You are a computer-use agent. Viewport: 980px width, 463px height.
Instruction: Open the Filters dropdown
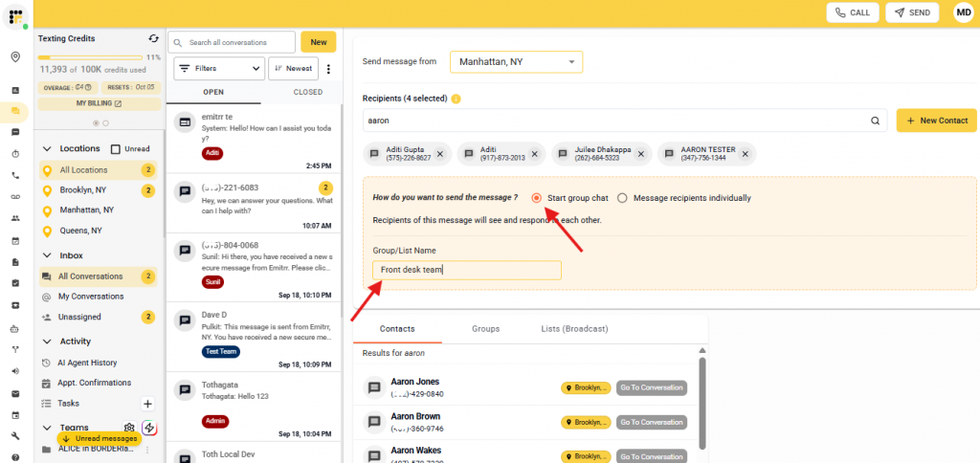[x=219, y=69]
